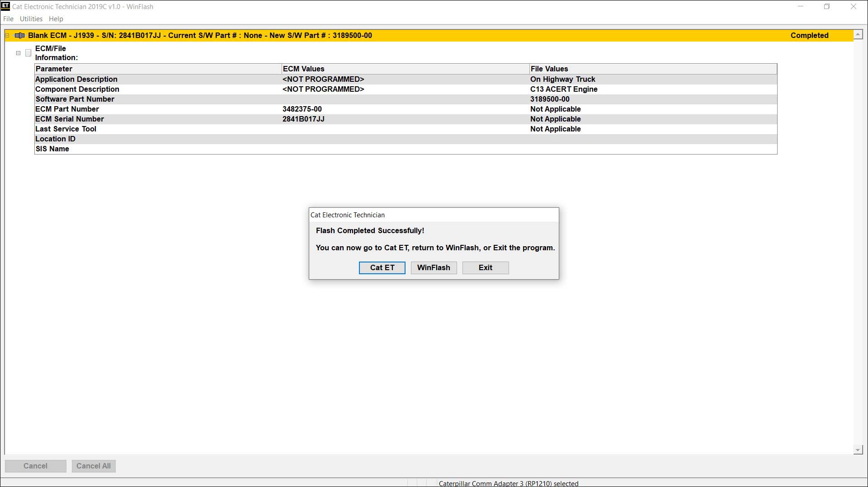Exit the program with the Exit button
The width and height of the screenshot is (868, 487).
click(485, 267)
